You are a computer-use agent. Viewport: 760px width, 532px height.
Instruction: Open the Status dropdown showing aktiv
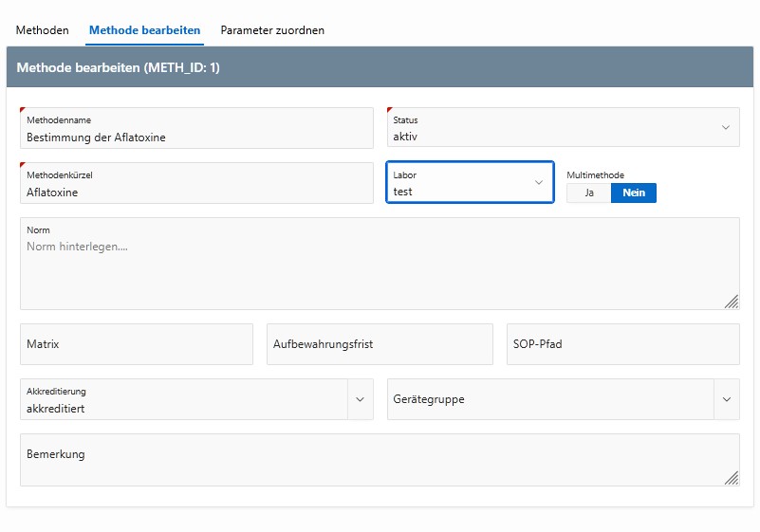(564, 127)
